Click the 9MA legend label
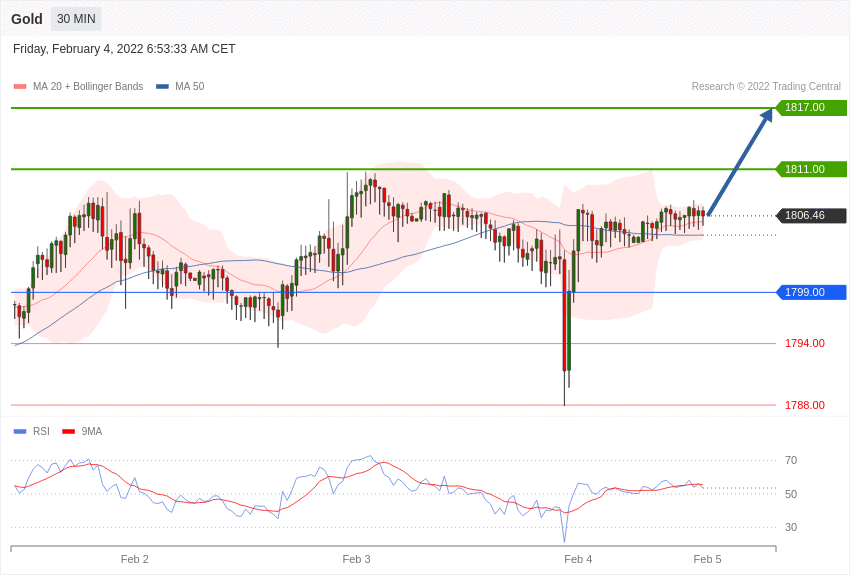Screen dimensions: 850x576 [x=92, y=431]
